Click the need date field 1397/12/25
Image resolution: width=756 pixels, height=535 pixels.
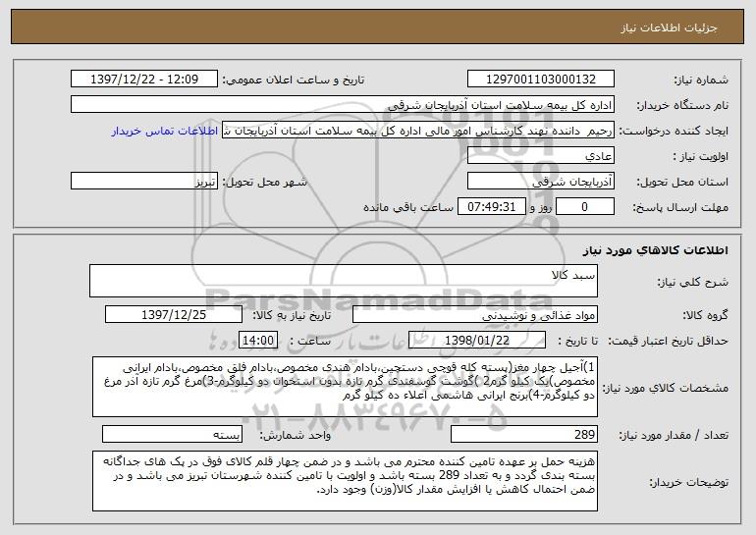tap(174, 315)
